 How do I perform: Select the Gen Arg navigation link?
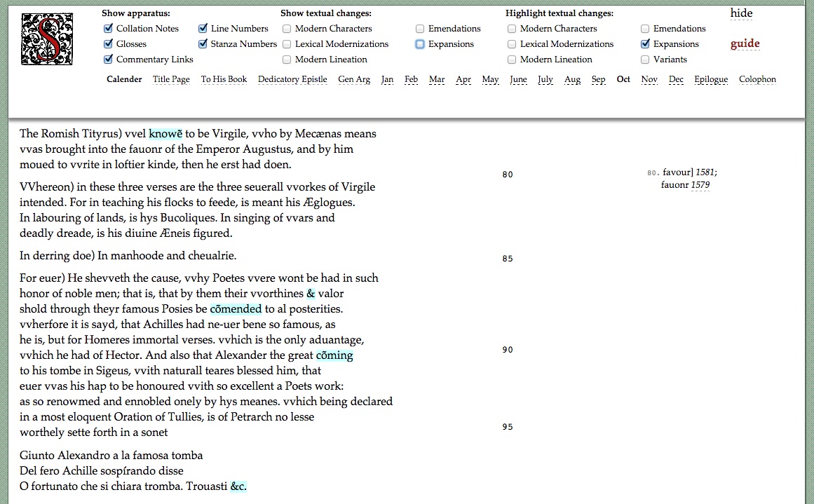point(354,79)
